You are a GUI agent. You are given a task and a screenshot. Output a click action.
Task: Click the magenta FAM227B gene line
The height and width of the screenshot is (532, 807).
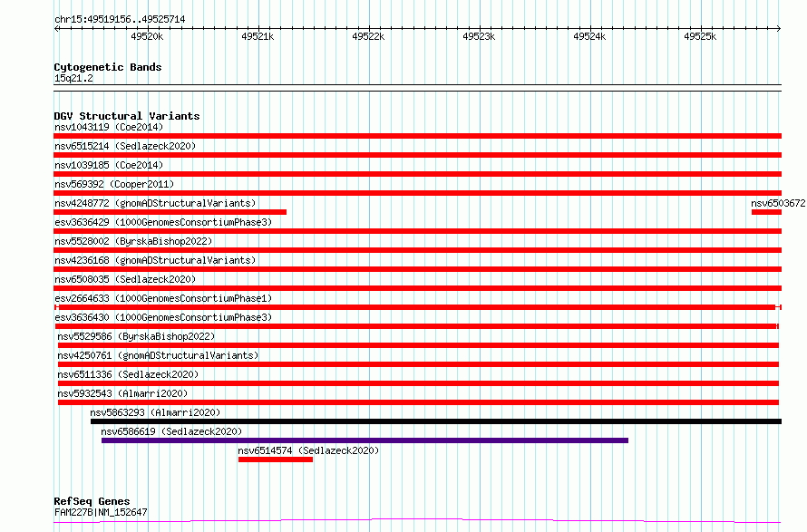[x=417, y=521]
